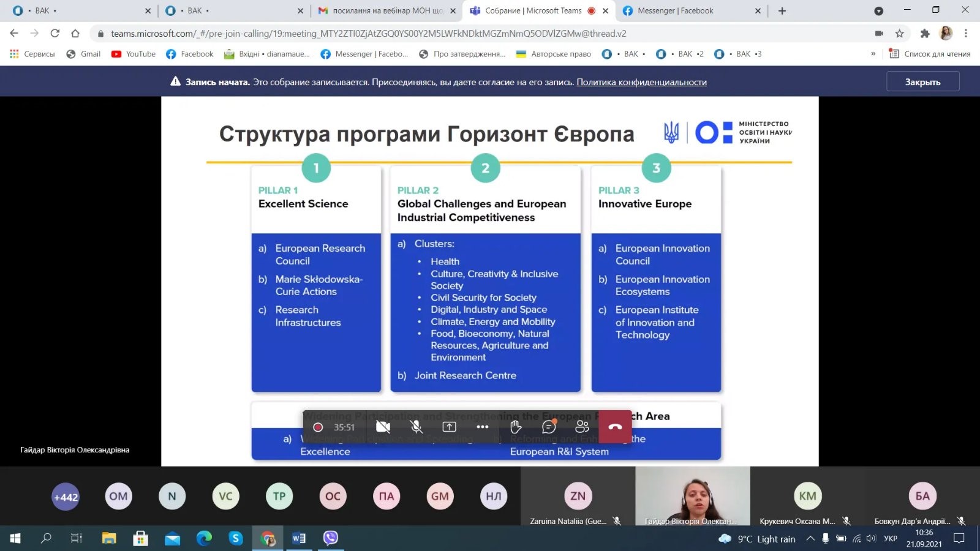Select the НЛ participant avatar
Screen dimensions: 980x551
pyautogui.click(x=494, y=497)
